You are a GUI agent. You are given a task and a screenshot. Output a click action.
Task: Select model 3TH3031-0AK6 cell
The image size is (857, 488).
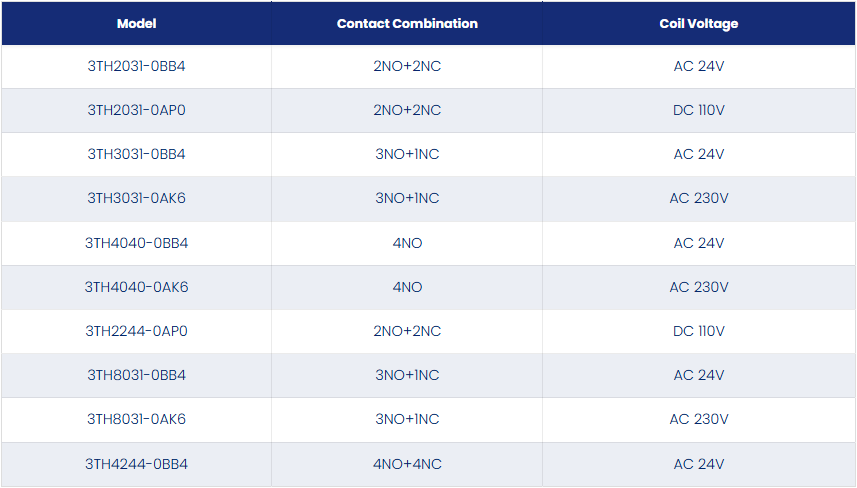[x=137, y=198]
